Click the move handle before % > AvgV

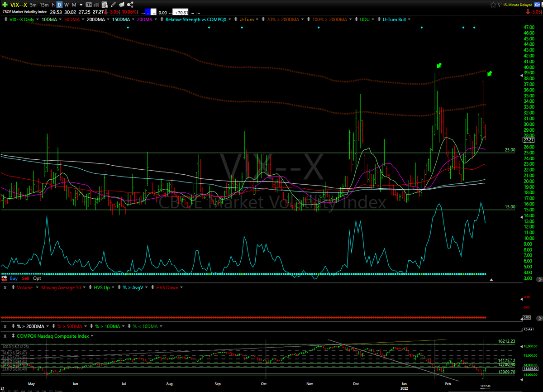click(x=119, y=287)
